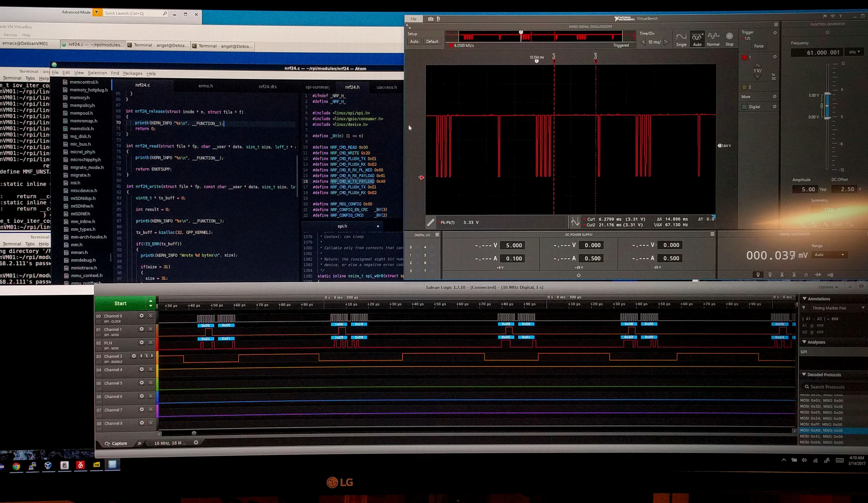Viewport: 868px width, 503px height.
Task: Open the kHz frequency unit dropdown
Action: coord(854,52)
